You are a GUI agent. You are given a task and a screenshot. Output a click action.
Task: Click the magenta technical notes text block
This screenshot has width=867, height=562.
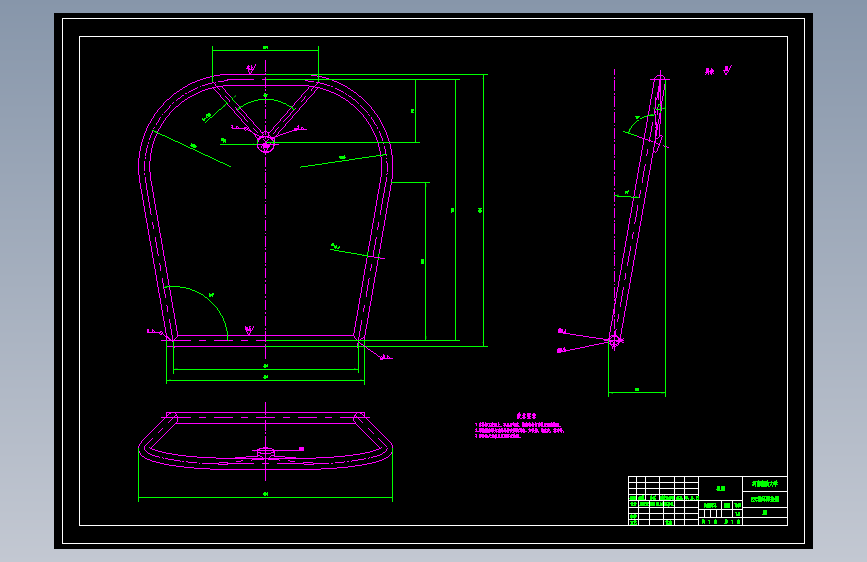(x=519, y=426)
